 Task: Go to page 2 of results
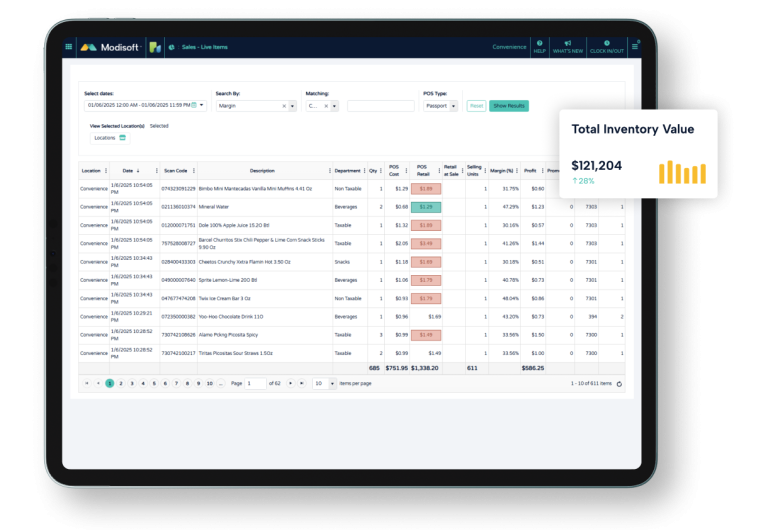[x=121, y=383]
